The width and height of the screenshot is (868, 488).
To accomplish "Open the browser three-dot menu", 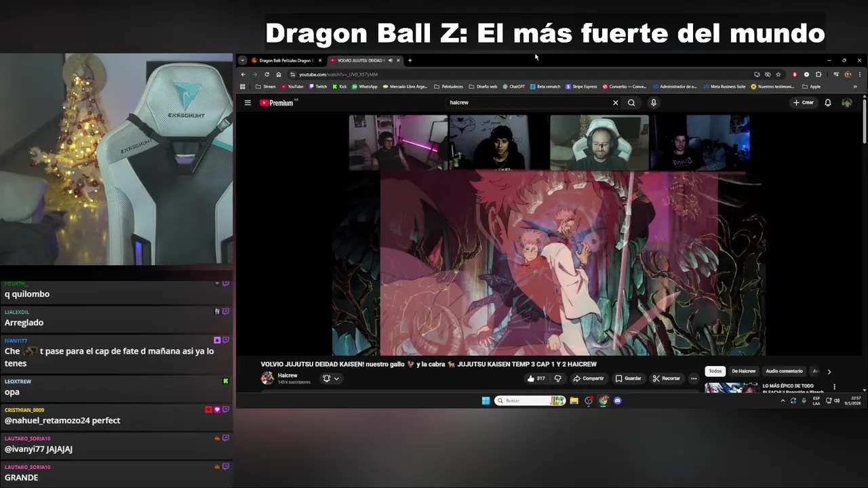I will [860, 75].
